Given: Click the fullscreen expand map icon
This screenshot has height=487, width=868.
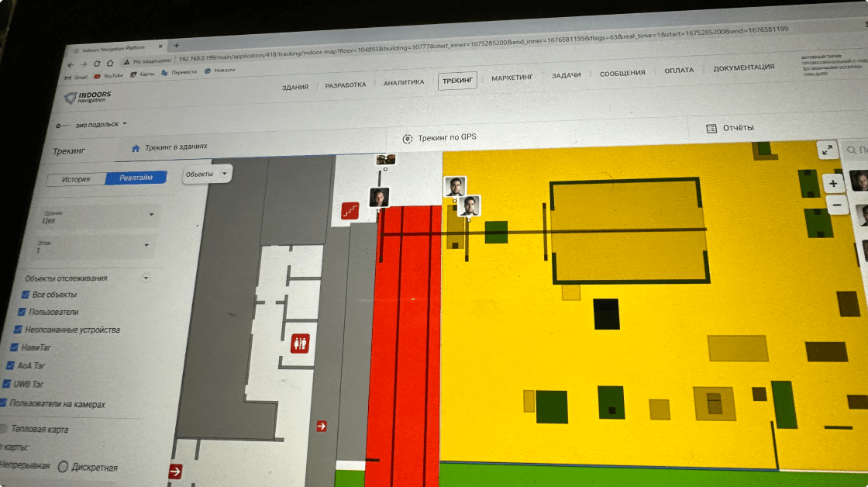Looking at the screenshot, I should pos(827,150).
